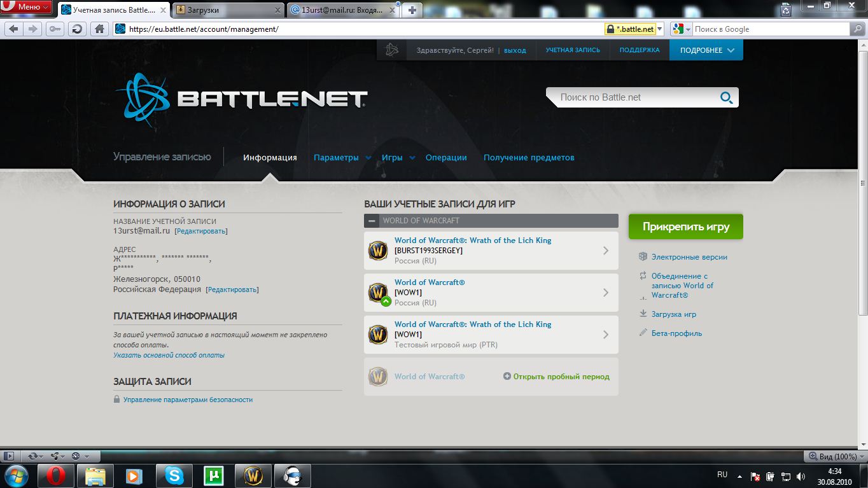Viewport: 868px width, 488px height.
Task: Click the Blizzard icon in top bar
Action: [392, 50]
